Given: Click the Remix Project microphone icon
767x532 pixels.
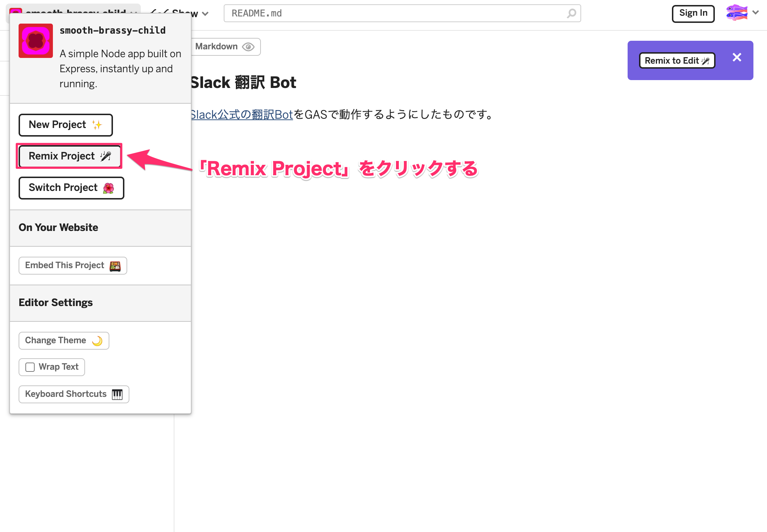Looking at the screenshot, I should coord(105,156).
